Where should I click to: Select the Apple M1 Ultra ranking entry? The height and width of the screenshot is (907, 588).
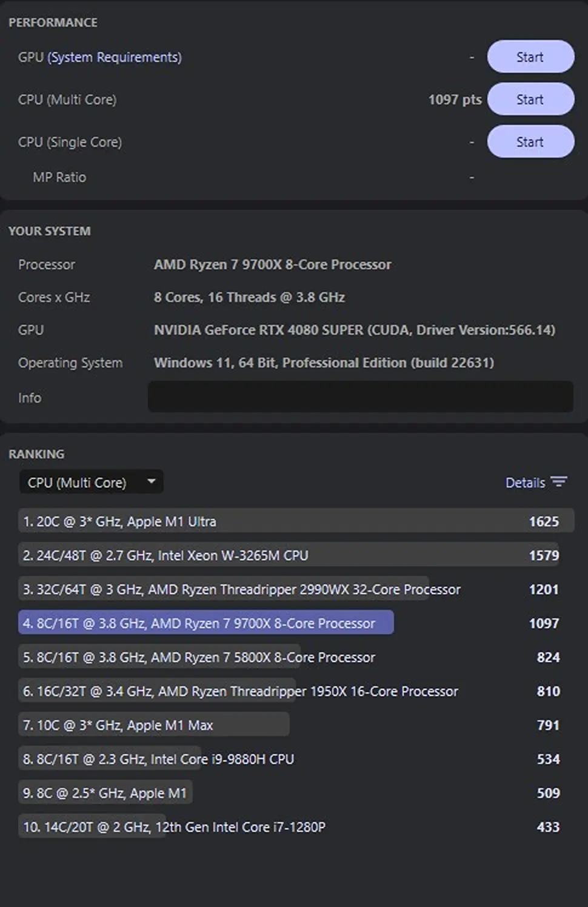(296, 521)
